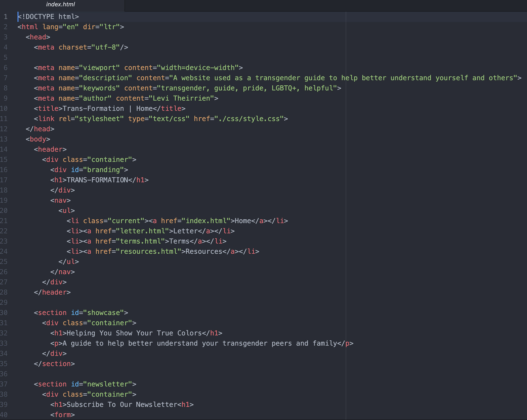
Task: Click the ./css/style.css href value
Action: point(249,119)
